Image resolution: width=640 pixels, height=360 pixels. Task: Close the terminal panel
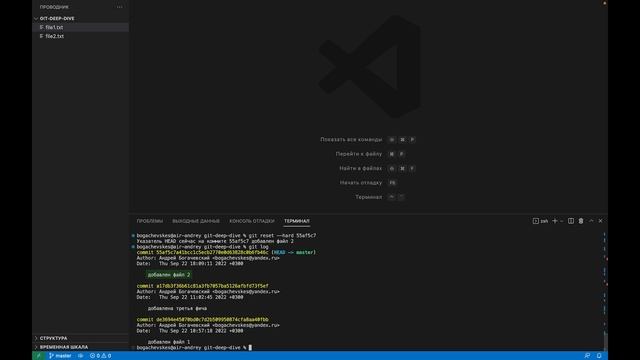pyautogui.click(x=600, y=221)
